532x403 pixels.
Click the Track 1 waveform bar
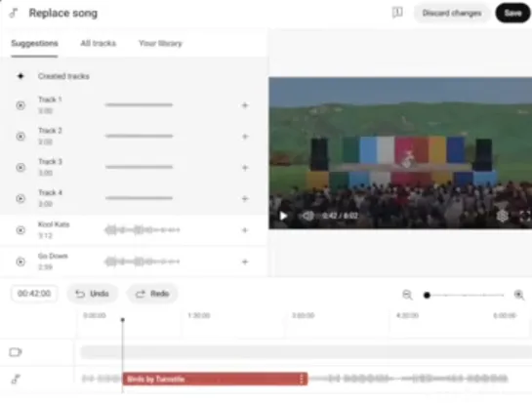[139, 104]
